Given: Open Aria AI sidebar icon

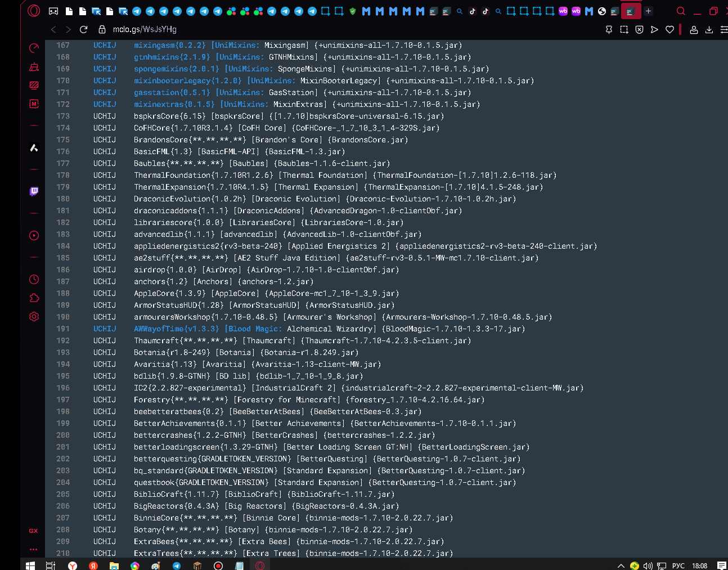Looking at the screenshot, I should pyautogui.click(x=34, y=147).
